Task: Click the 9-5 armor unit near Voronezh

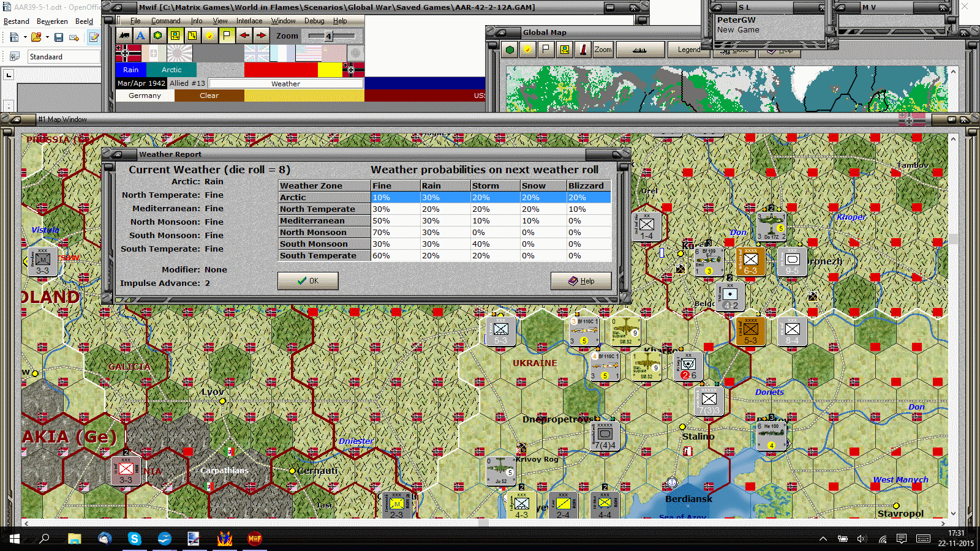Action: coord(792,261)
